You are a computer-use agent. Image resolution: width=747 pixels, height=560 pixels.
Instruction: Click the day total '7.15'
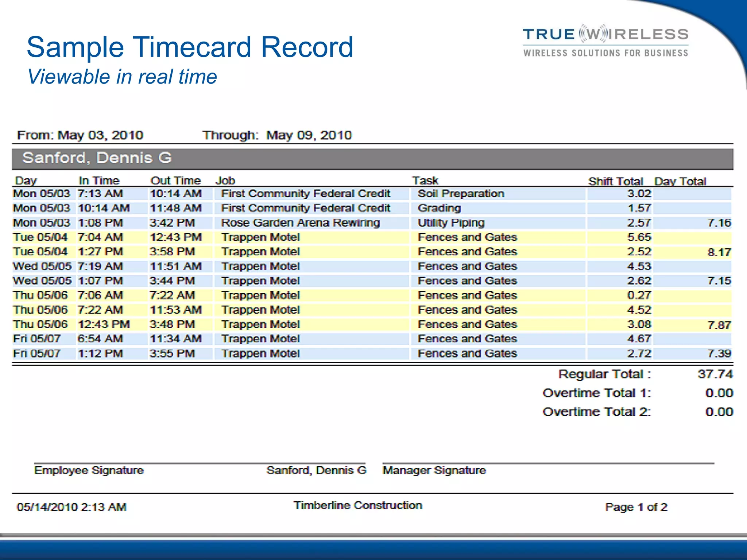click(719, 281)
